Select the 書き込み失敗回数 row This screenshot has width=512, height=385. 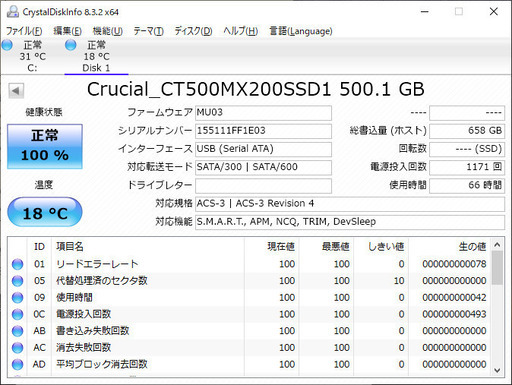point(249,331)
